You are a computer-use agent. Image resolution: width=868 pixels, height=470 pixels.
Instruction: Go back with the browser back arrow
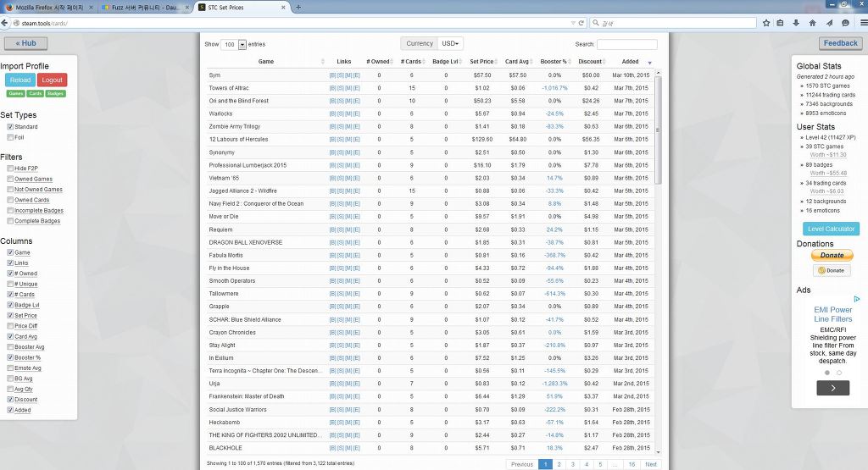4,23
